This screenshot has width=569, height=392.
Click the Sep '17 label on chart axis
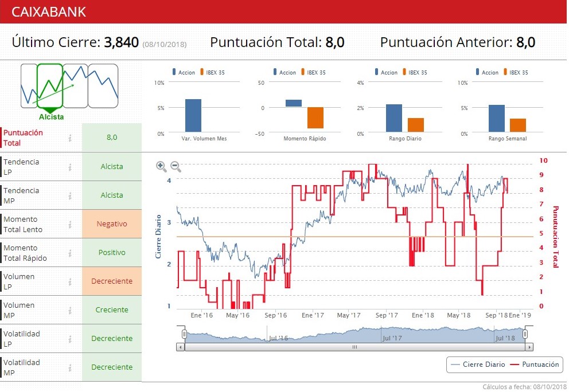[x=387, y=315]
